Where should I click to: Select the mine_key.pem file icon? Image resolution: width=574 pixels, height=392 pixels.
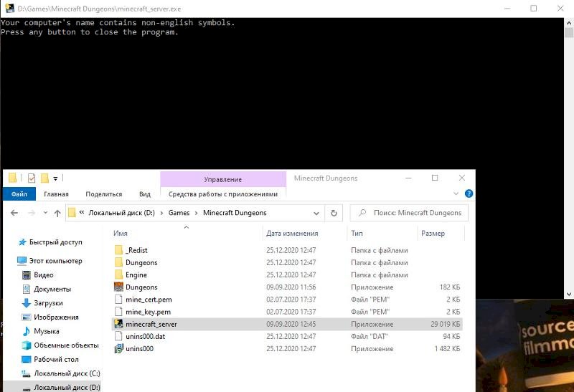pyautogui.click(x=118, y=312)
